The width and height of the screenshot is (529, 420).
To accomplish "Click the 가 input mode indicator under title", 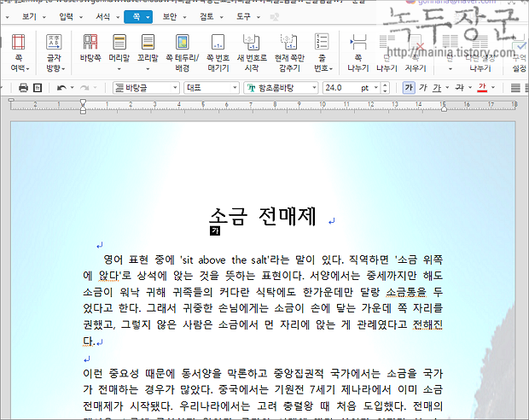I will tap(215, 231).
